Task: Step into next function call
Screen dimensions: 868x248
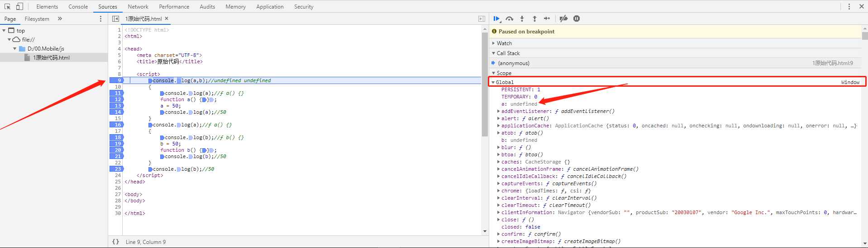Action: click(x=522, y=19)
